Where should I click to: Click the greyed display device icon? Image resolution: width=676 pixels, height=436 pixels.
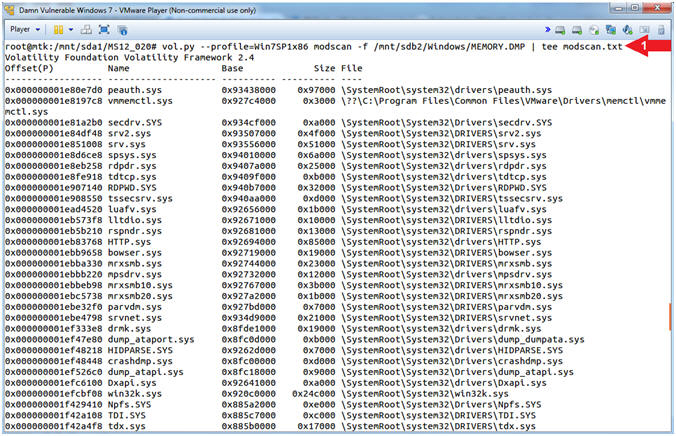(645, 30)
